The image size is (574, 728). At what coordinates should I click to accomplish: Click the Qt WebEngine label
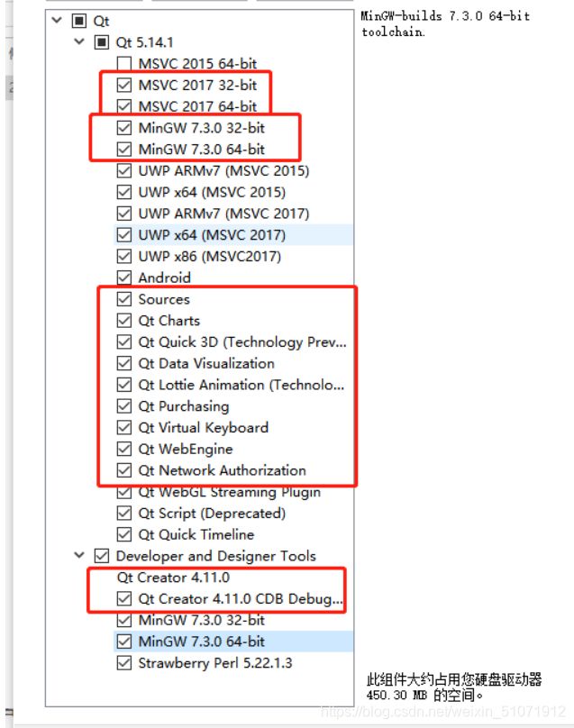[x=186, y=449]
